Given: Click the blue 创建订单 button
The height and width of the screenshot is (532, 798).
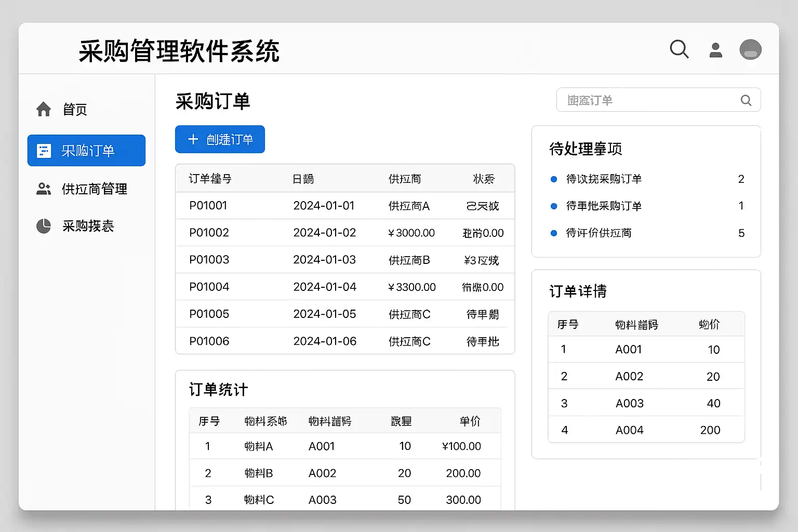Looking at the screenshot, I should (220, 139).
